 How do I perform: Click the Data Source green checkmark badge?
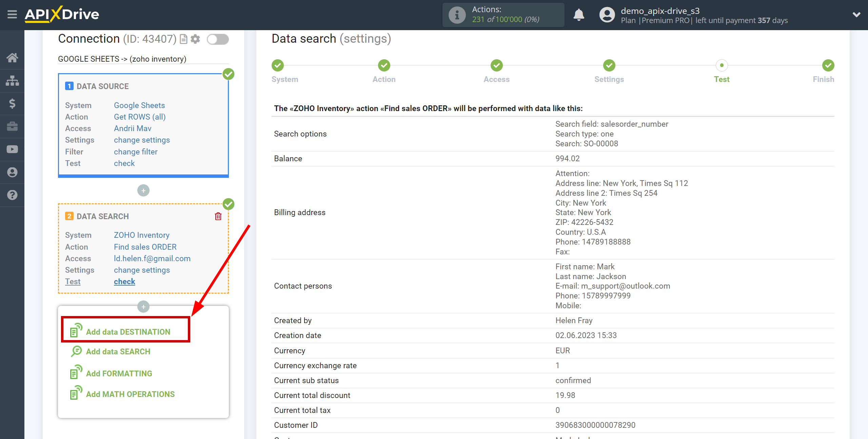229,74
